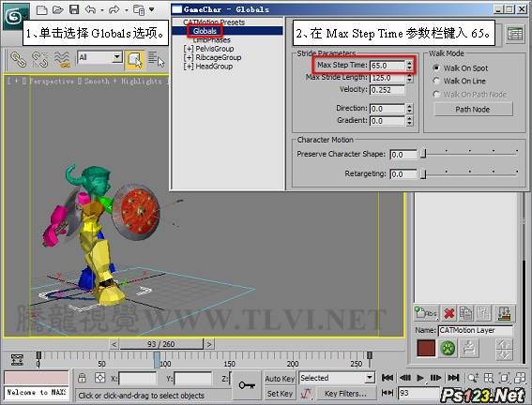Open the Undo history dropdown arrow
532x405 pixels.
click(101, 10)
